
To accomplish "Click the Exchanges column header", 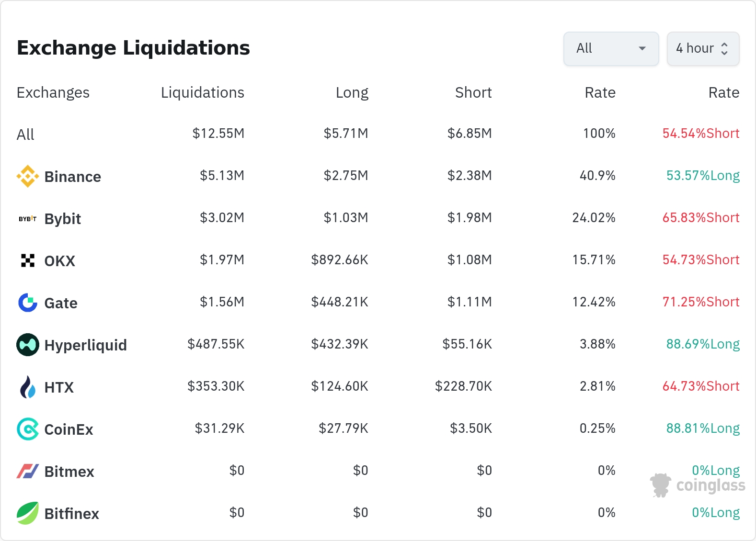I will 53,92.
